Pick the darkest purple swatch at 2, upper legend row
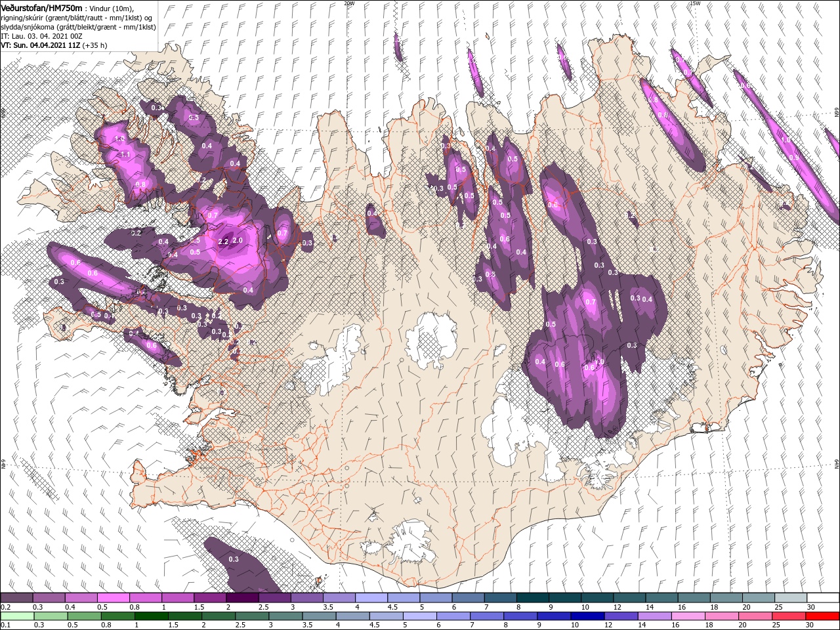This screenshot has height=630, width=840. tap(241, 598)
